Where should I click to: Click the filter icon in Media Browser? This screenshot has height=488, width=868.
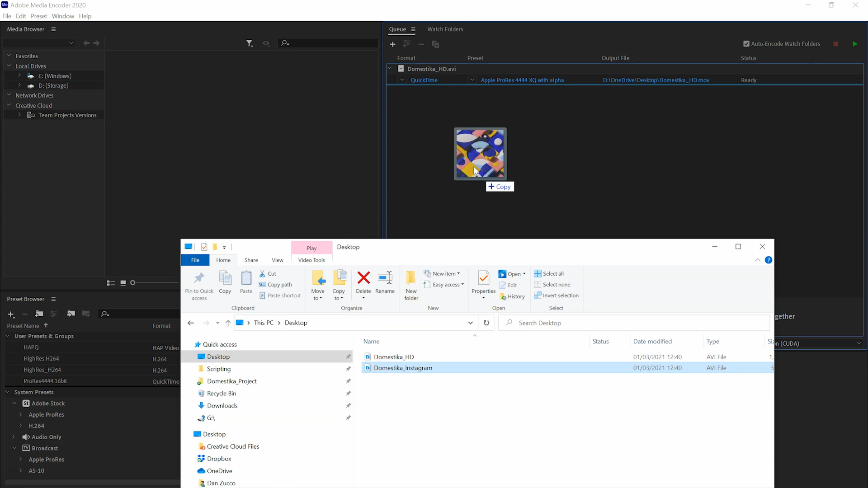coord(249,43)
